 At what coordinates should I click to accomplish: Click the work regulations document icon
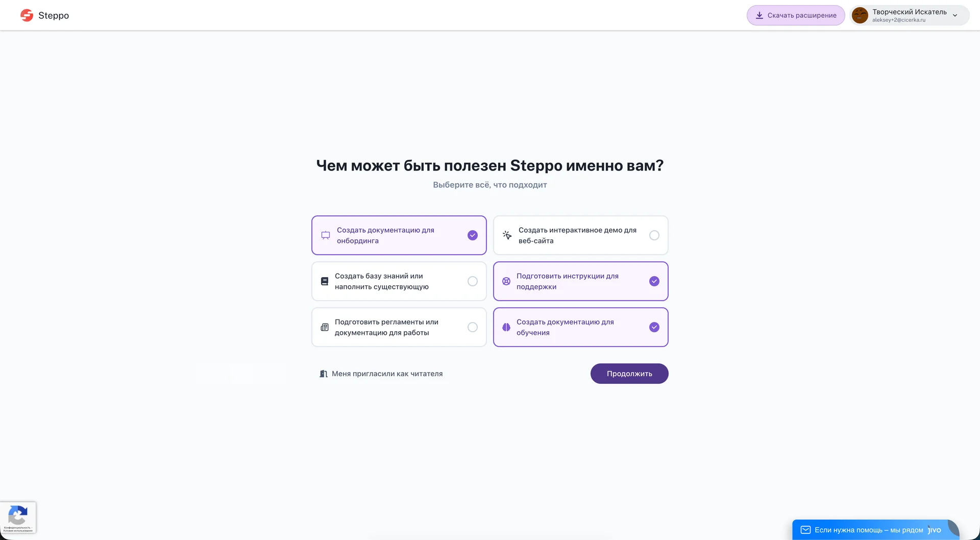[x=325, y=327]
